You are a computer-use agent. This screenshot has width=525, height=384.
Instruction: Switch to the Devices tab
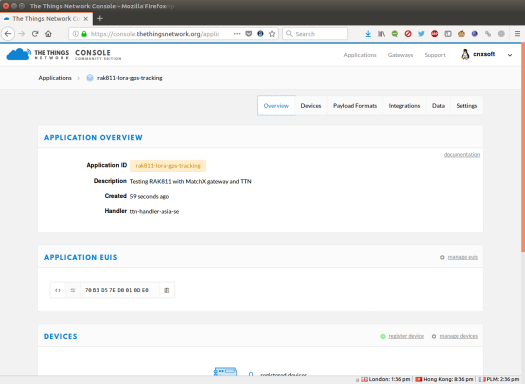point(311,106)
